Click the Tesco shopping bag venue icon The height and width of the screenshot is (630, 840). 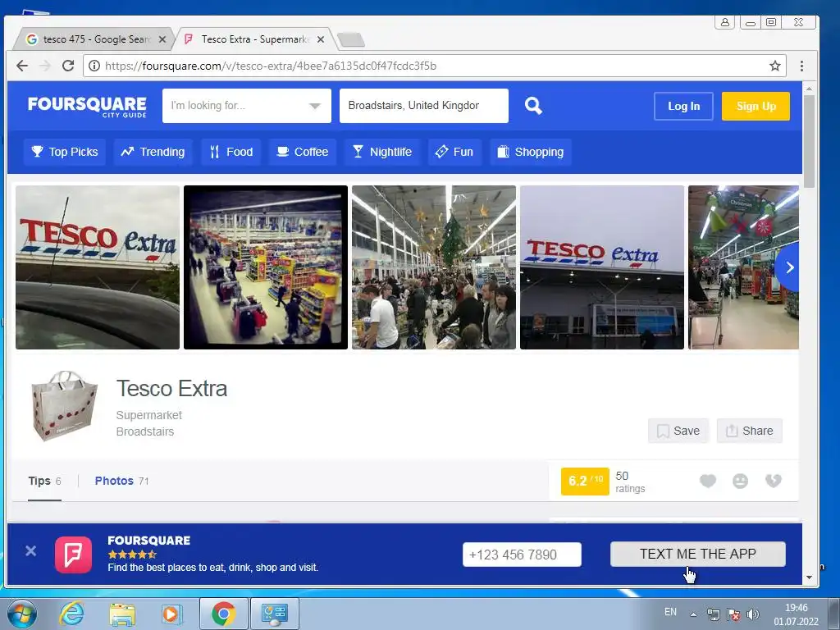coord(64,405)
